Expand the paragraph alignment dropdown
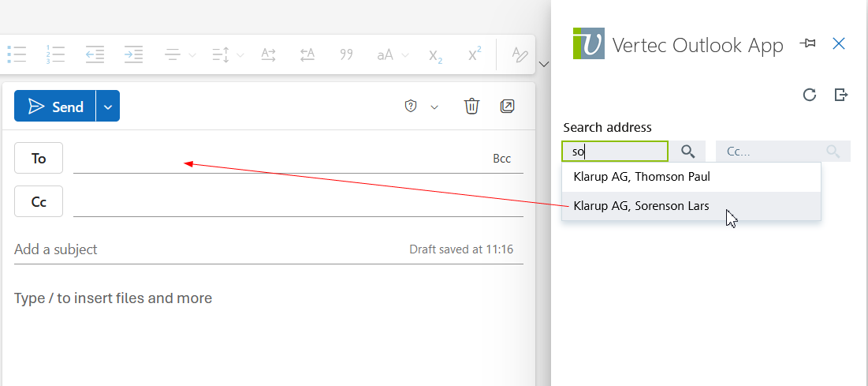This screenshot has height=386, width=868. [192, 55]
